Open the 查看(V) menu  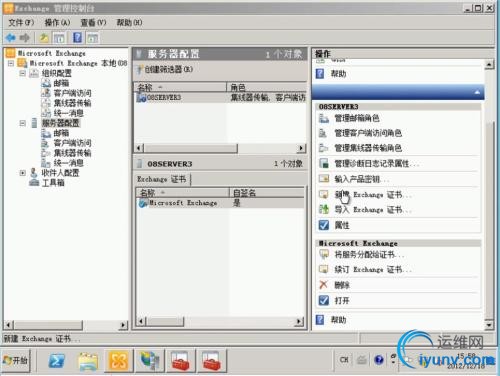93,23
